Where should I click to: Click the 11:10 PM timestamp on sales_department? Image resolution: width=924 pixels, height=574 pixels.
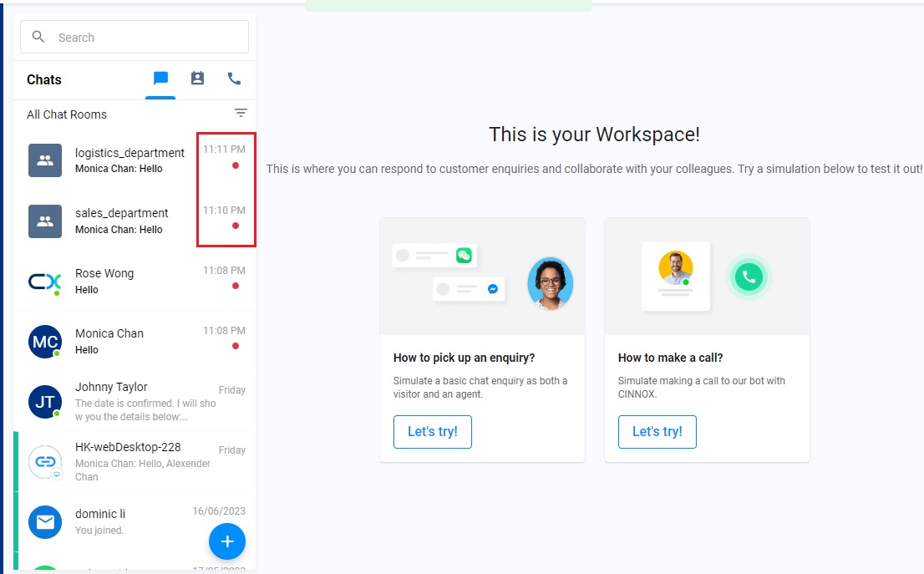pos(224,210)
